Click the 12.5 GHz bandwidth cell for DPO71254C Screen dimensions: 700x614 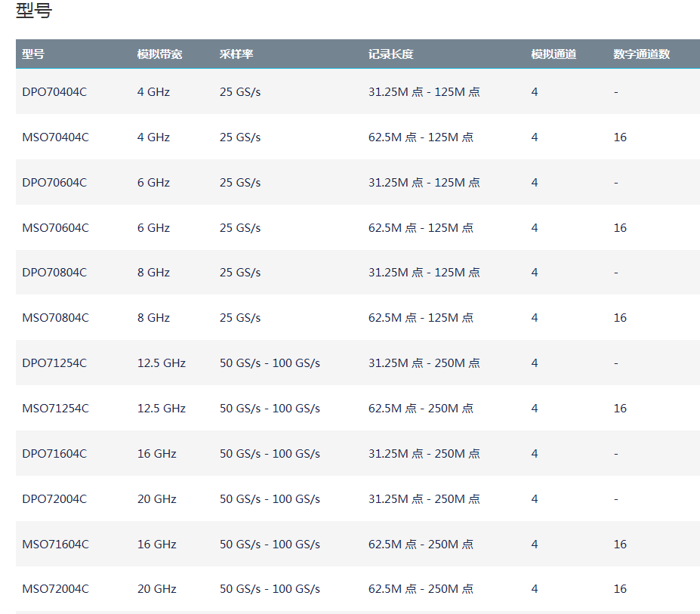pos(162,363)
